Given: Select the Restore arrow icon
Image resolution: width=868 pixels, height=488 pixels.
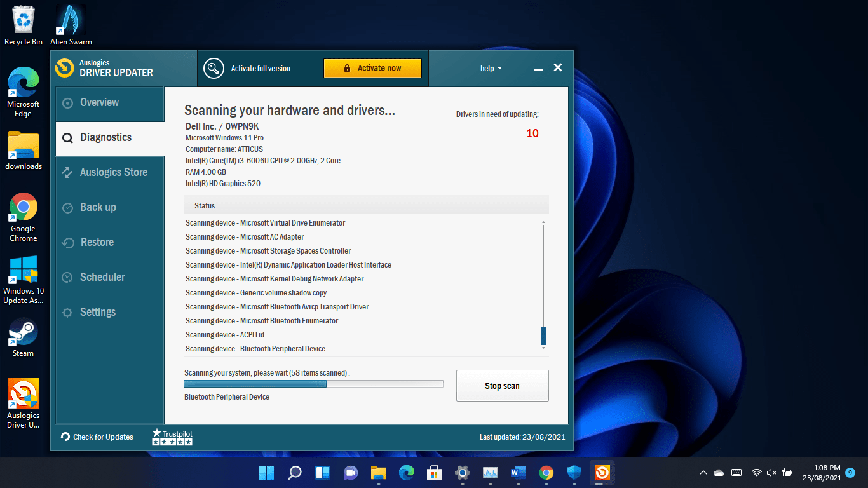Looking at the screenshot, I should (x=69, y=242).
